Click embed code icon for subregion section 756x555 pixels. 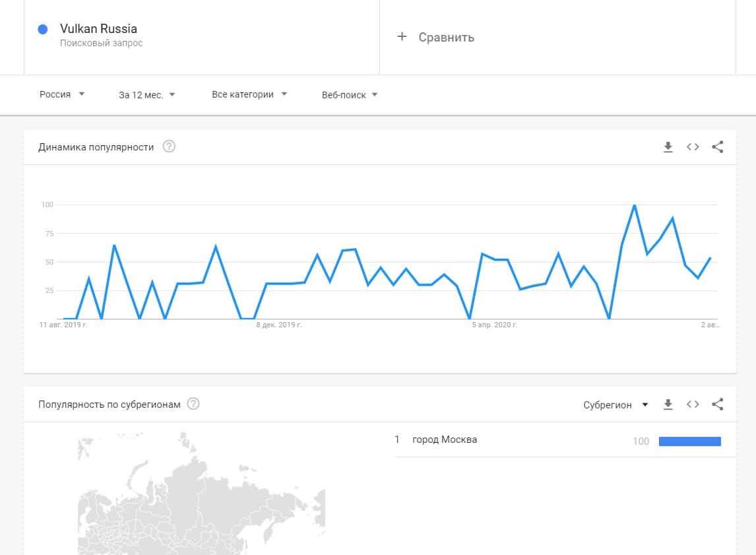[x=693, y=405]
